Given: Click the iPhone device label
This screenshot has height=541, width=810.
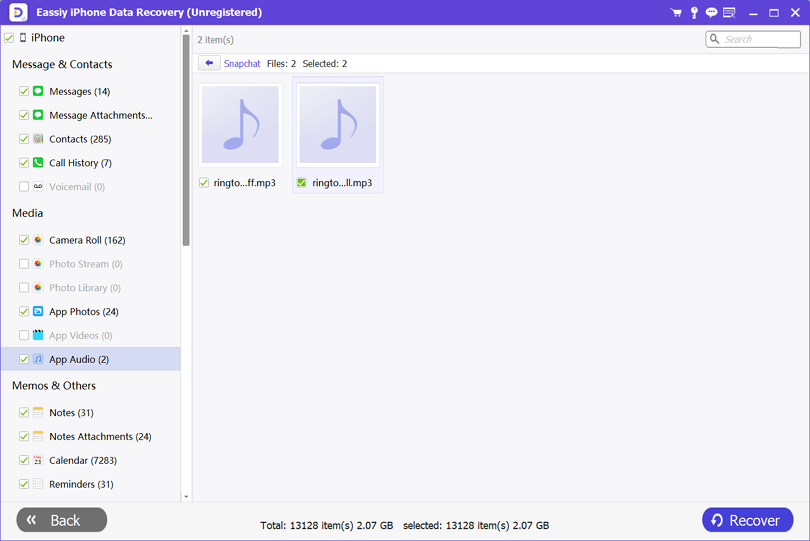Looking at the screenshot, I should 48,38.
